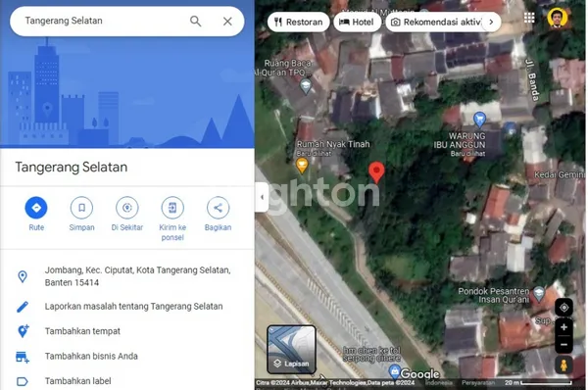Click the Jl. Banda street label
Viewport: 588px width, 390px height.
[533, 80]
